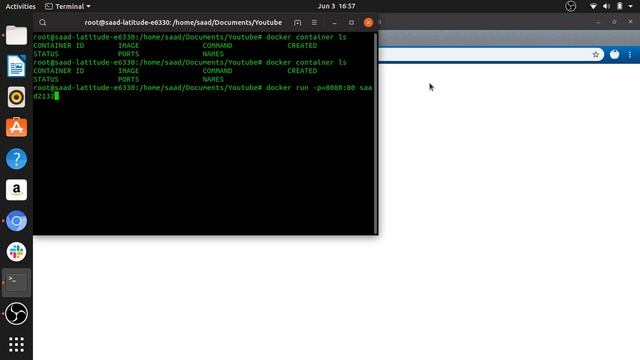
Task: Click the OBS indicator in top bar
Action: [x=571, y=6]
